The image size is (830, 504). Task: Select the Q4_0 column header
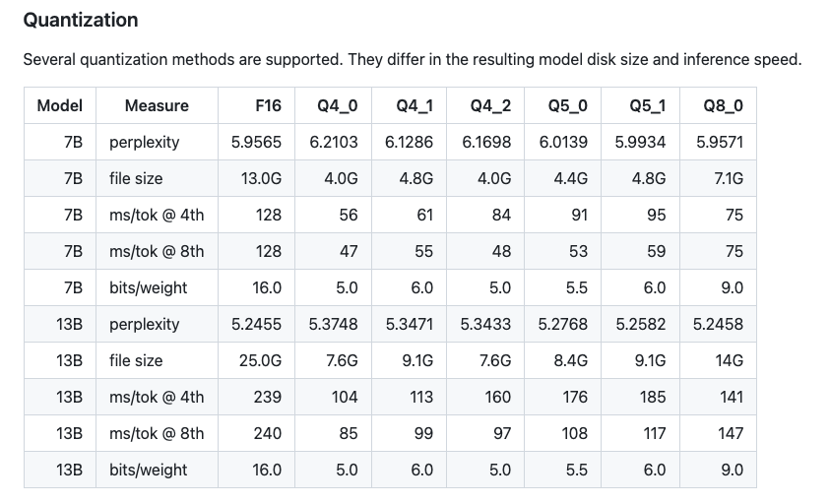(338, 105)
